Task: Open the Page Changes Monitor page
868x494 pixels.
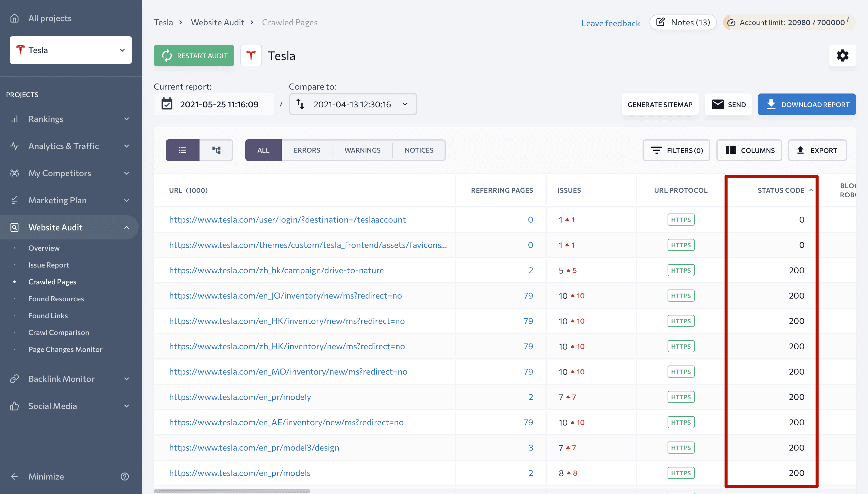Action: (65, 350)
